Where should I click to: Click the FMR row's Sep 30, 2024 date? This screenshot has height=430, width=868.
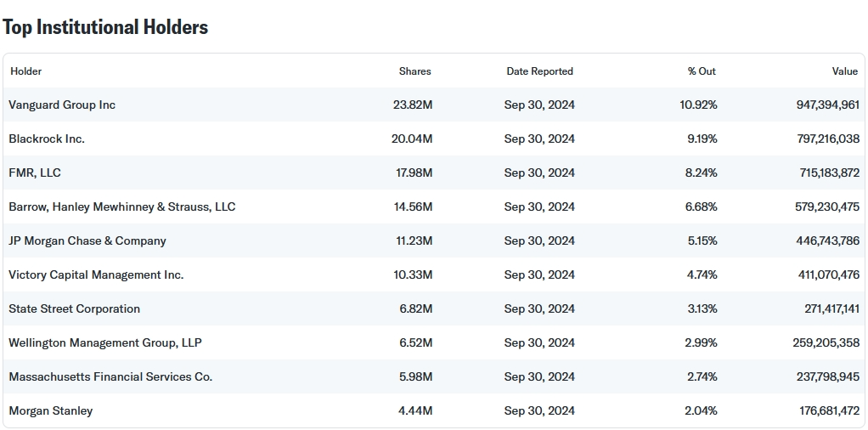click(x=539, y=173)
